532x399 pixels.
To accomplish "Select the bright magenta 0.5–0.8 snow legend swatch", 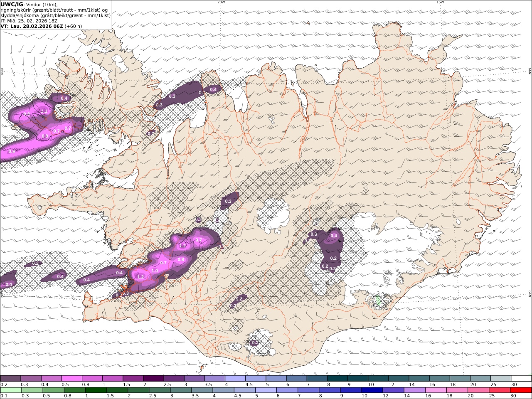I will pos(71,378).
